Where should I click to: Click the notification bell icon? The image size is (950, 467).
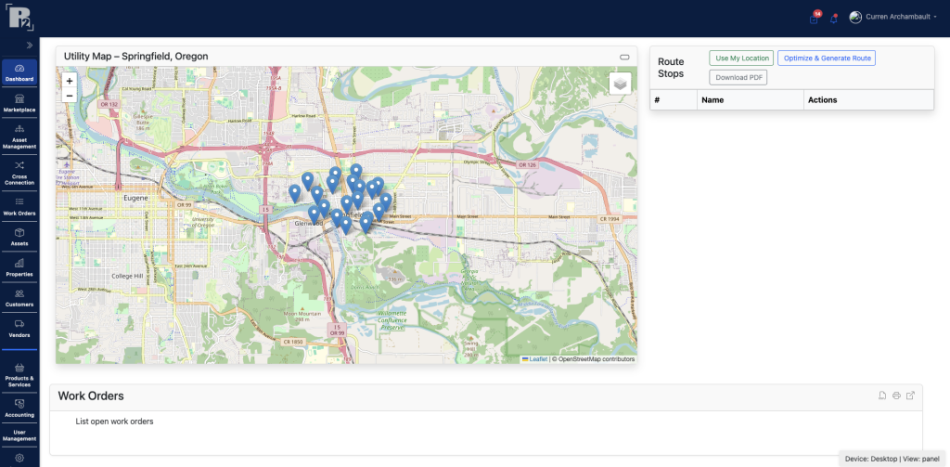tap(834, 18)
